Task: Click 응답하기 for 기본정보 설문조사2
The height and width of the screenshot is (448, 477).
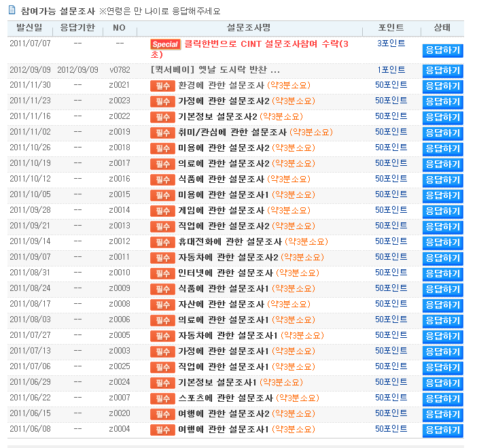Action: (442, 118)
